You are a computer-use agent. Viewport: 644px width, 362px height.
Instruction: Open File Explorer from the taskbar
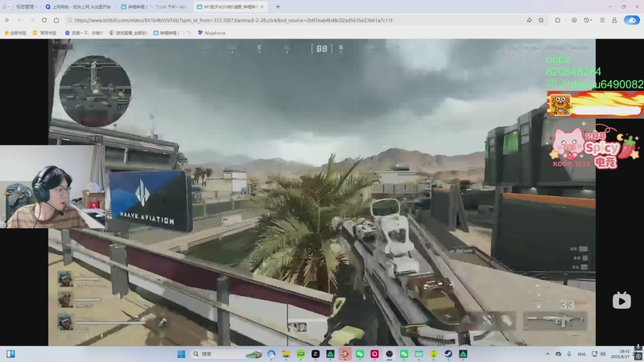[x=286, y=354]
